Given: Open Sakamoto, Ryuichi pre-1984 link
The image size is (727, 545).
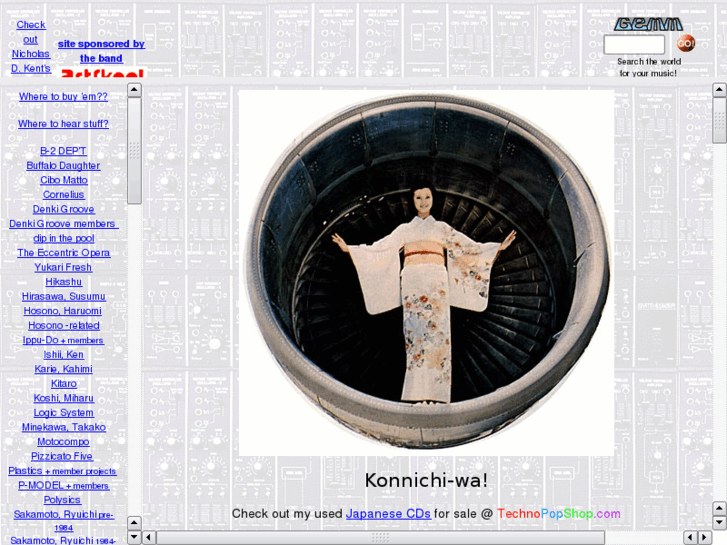Looking at the screenshot, I should (x=64, y=520).
